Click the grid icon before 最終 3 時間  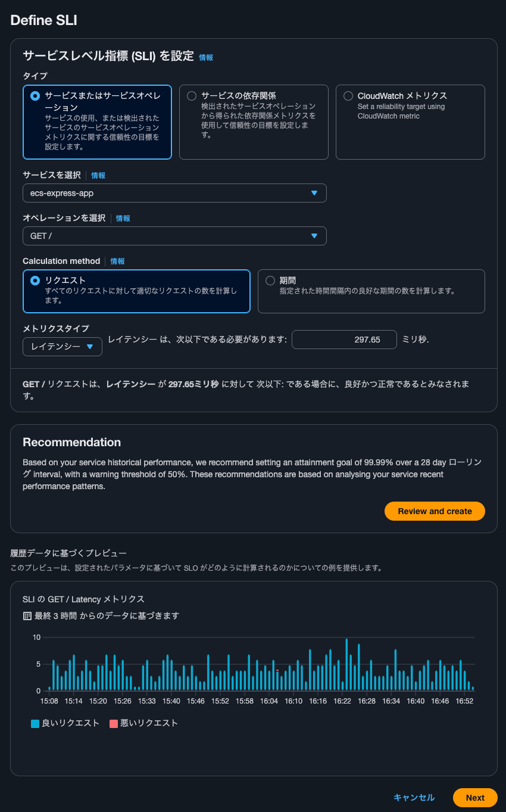click(27, 615)
